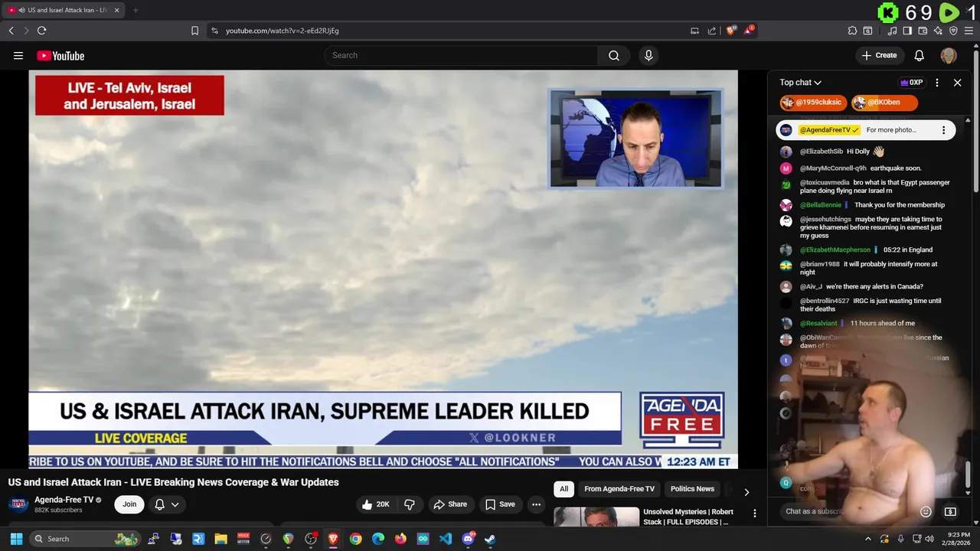Focus the YouTube search field

click(461, 55)
